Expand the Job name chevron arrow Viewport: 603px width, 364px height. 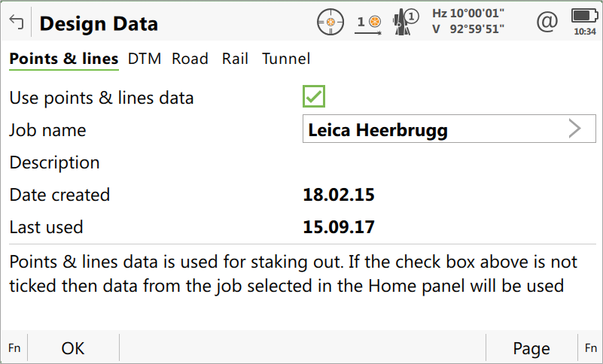tap(574, 129)
